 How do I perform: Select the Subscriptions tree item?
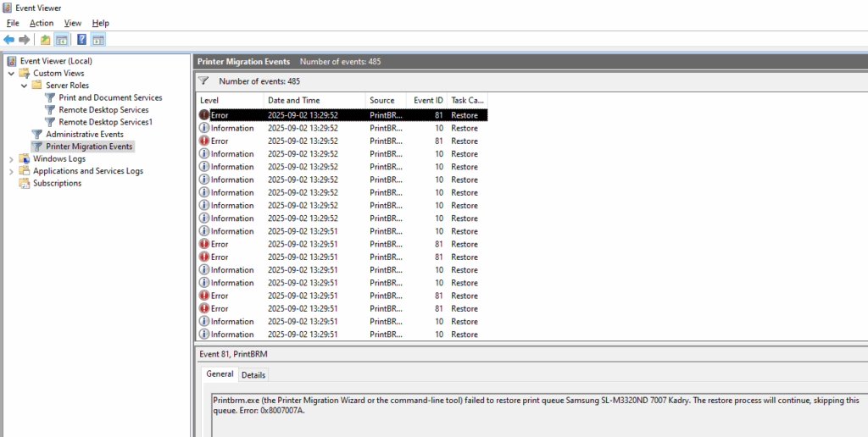tap(57, 184)
